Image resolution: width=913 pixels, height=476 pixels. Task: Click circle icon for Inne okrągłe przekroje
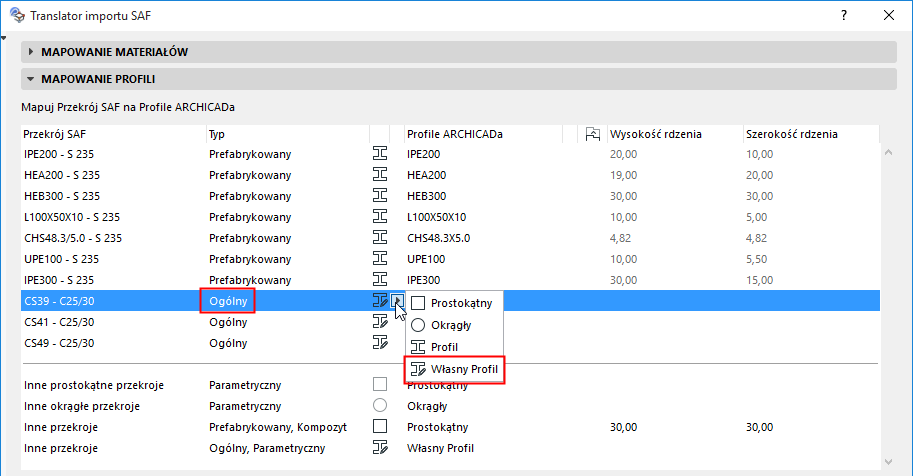pyautogui.click(x=380, y=406)
